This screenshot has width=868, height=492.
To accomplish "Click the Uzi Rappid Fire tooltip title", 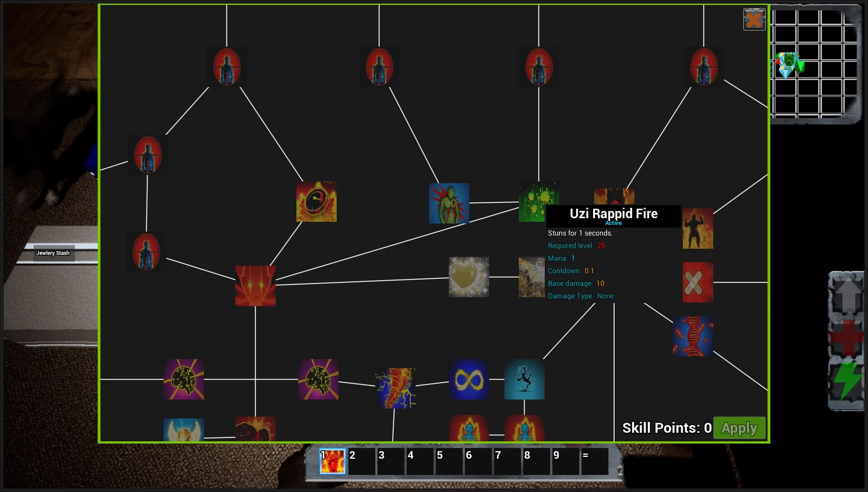I will click(614, 214).
